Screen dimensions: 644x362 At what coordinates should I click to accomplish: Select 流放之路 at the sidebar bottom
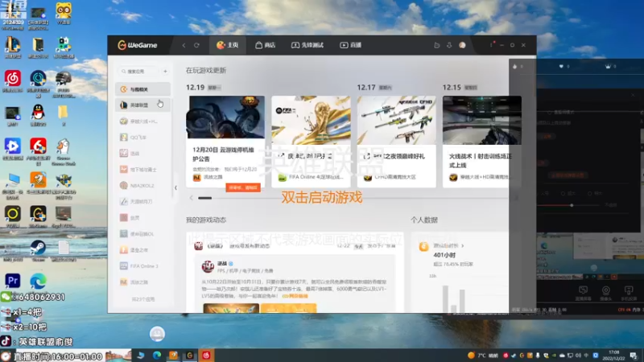[x=143, y=282]
